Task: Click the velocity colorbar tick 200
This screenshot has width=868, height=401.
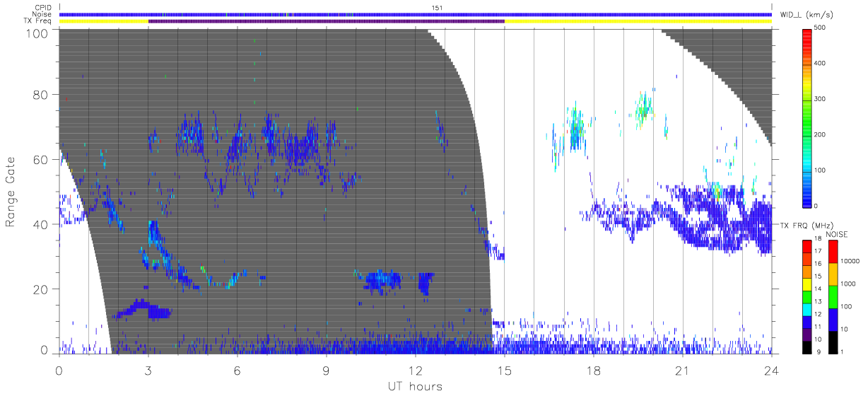Action: tap(820, 134)
